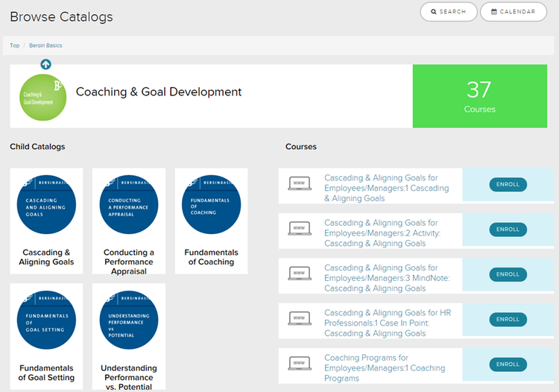Click the www icon for Activity course
The image size is (559, 392).
[299, 229]
